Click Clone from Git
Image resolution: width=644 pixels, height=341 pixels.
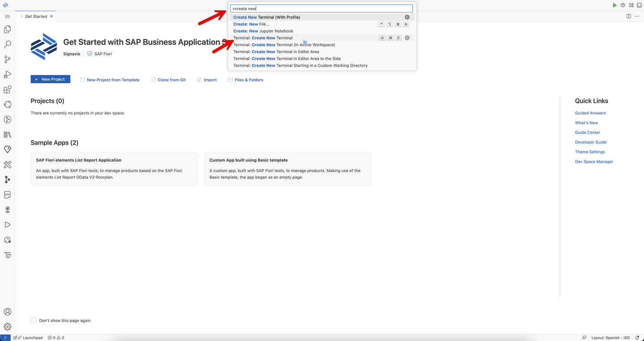[168, 80]
